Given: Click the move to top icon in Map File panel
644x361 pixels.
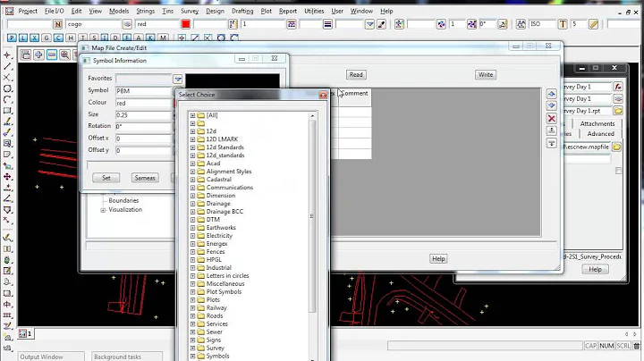Looking at the screenshot, I should 552,130.
